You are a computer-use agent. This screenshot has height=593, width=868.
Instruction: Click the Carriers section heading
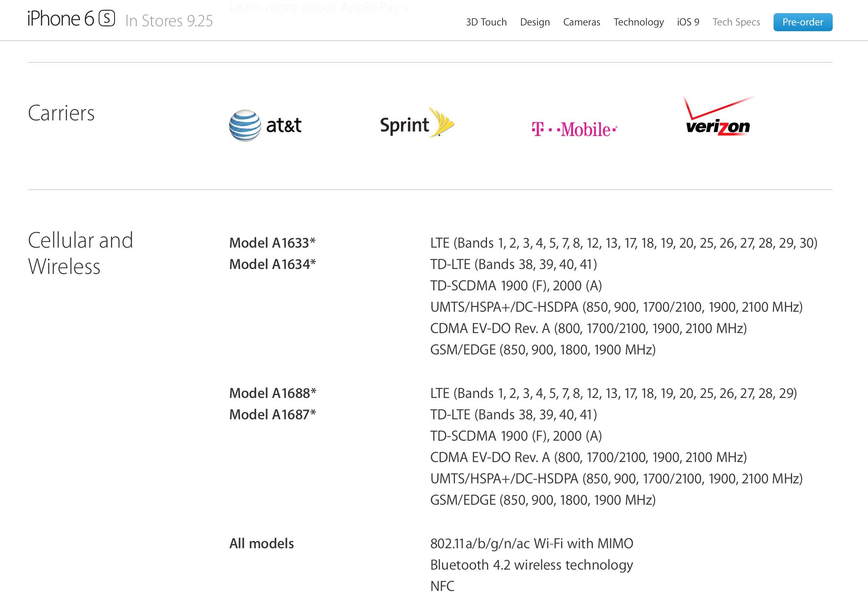pos(61,113)
